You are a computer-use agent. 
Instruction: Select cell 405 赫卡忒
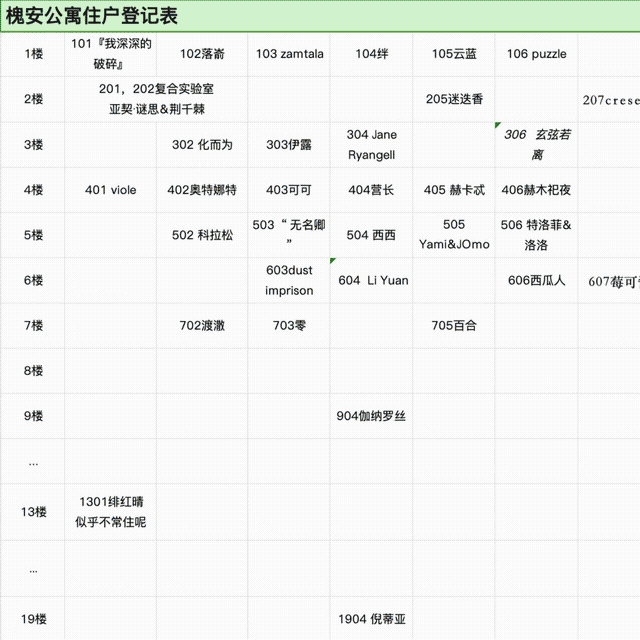[x=454, y=190]
